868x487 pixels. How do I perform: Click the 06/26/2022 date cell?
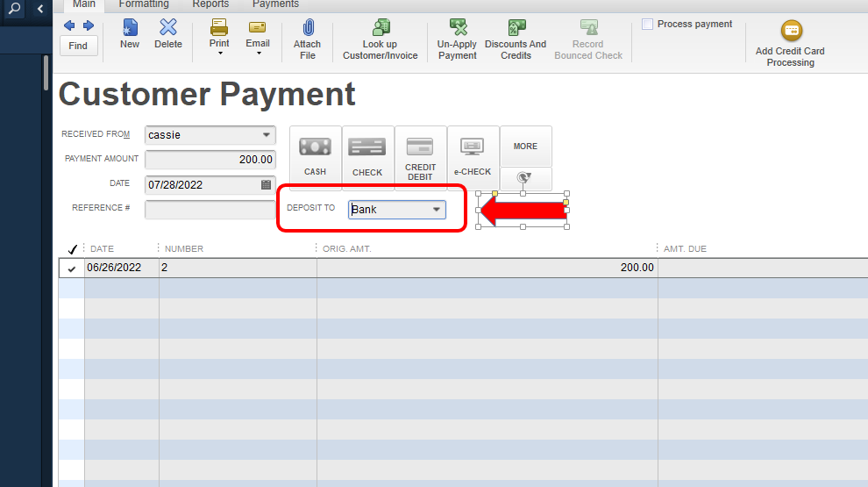tap(122, 268)
